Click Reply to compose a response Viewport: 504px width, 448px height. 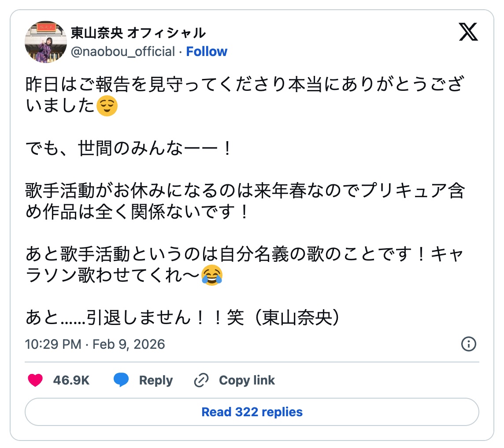(x=155, y=380)
